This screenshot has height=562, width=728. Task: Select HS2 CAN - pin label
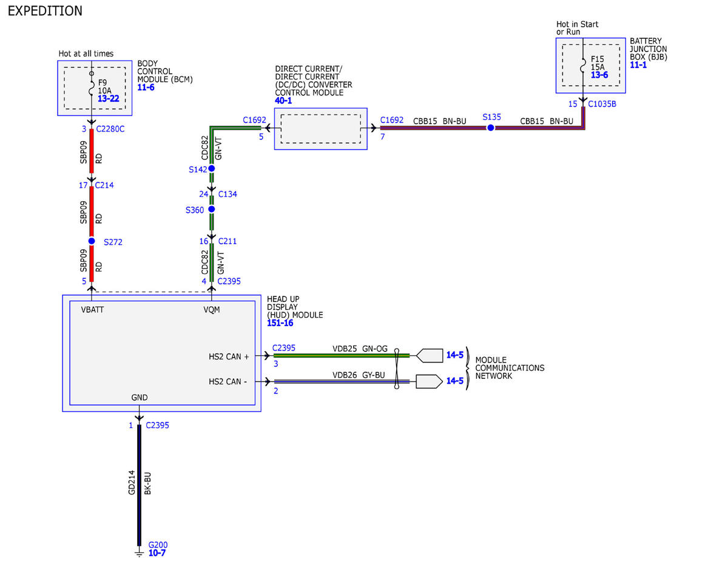click(x=229, y=381)
